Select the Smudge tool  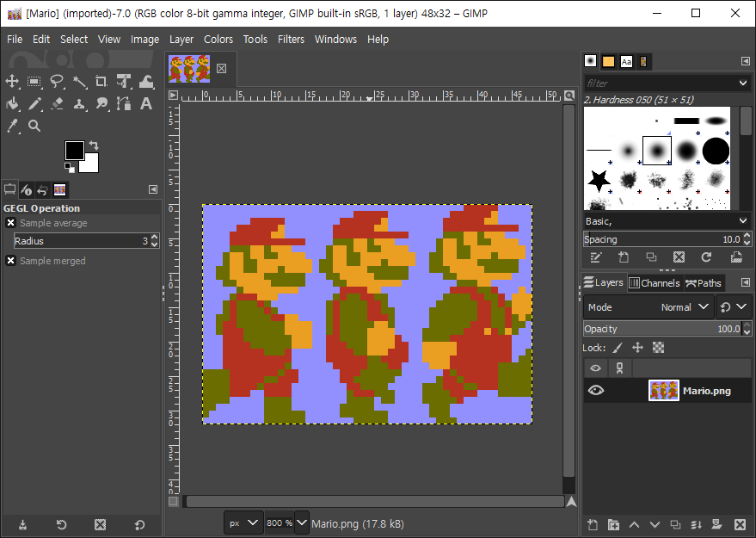coord(101,103)
